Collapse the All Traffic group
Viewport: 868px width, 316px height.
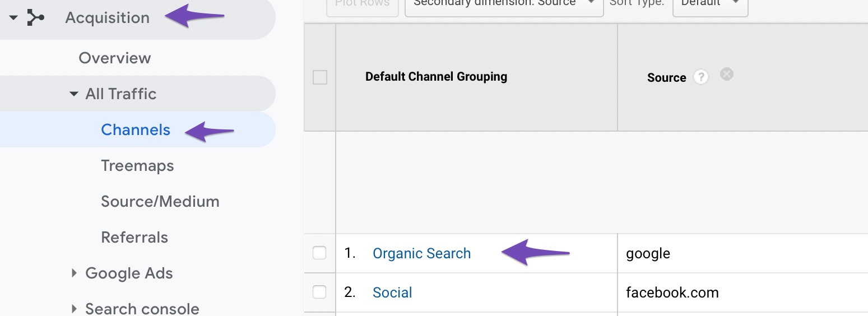point(73,94)
